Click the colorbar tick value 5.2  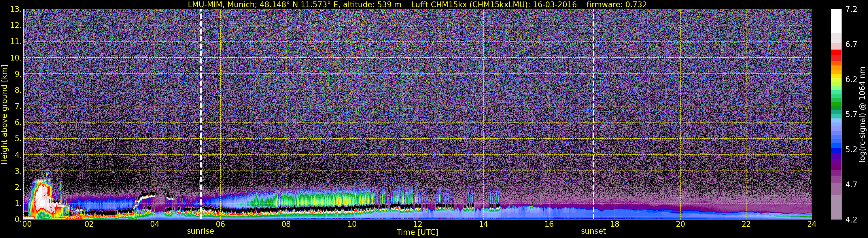[x=851, y=150]
